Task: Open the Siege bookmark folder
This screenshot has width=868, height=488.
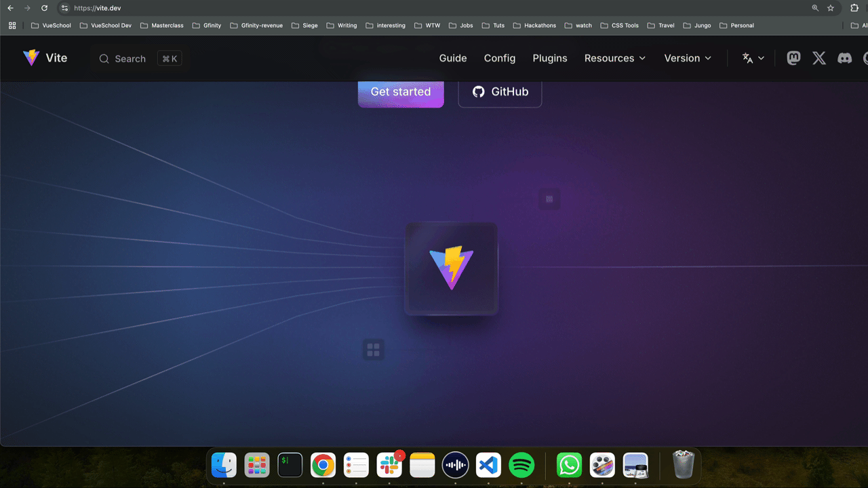Action: click(x=304, y=26)
